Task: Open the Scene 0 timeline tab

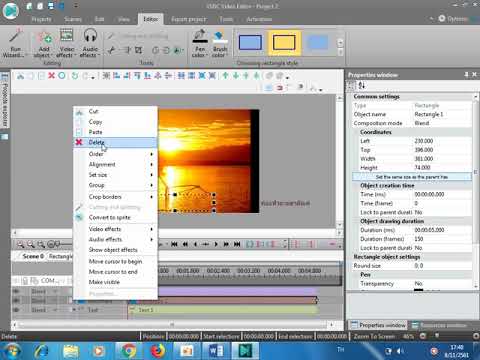Action: (x=33, y=256)
